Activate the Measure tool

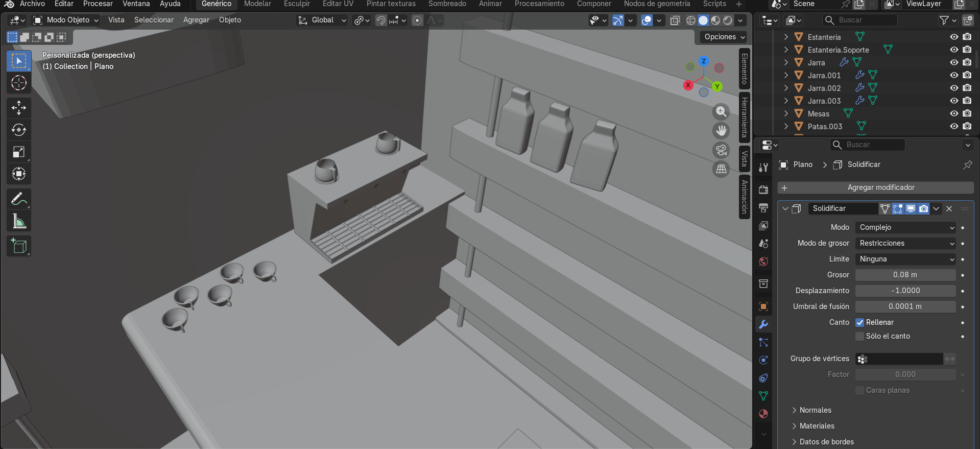coord(19,221)
